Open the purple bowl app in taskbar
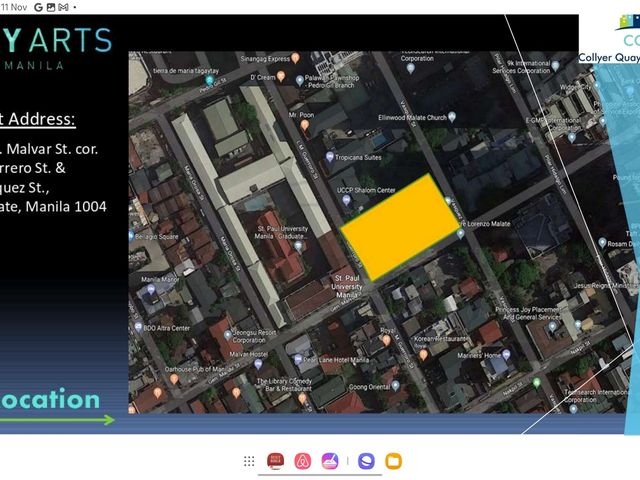Viewport: 640px width, 480px height. (x=330, y=461)
